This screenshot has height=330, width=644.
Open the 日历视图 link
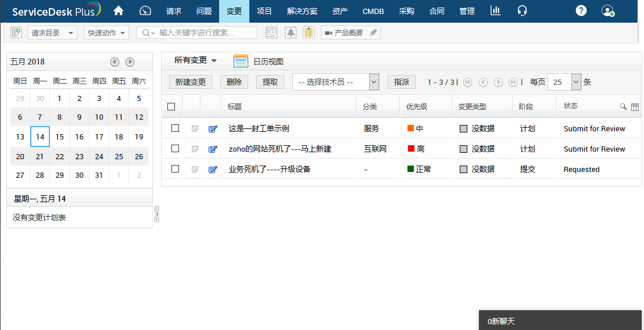(268, 62)
